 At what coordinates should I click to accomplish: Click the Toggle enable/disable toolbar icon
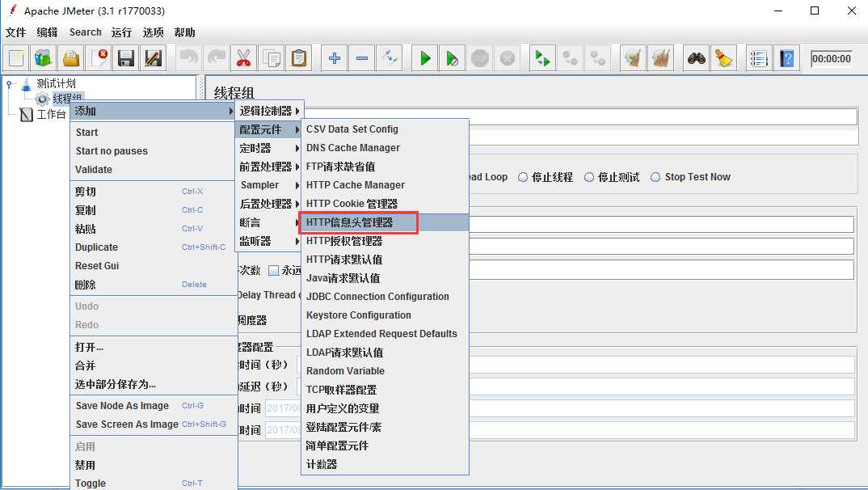click(390, 58)
